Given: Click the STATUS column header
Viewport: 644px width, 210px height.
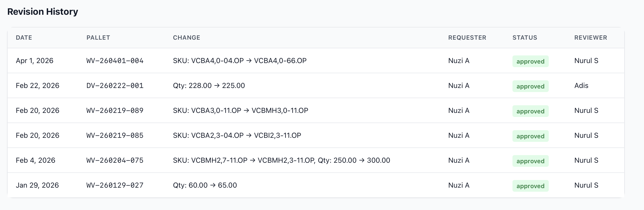Looking at the screenshot, I should point(525,38).
